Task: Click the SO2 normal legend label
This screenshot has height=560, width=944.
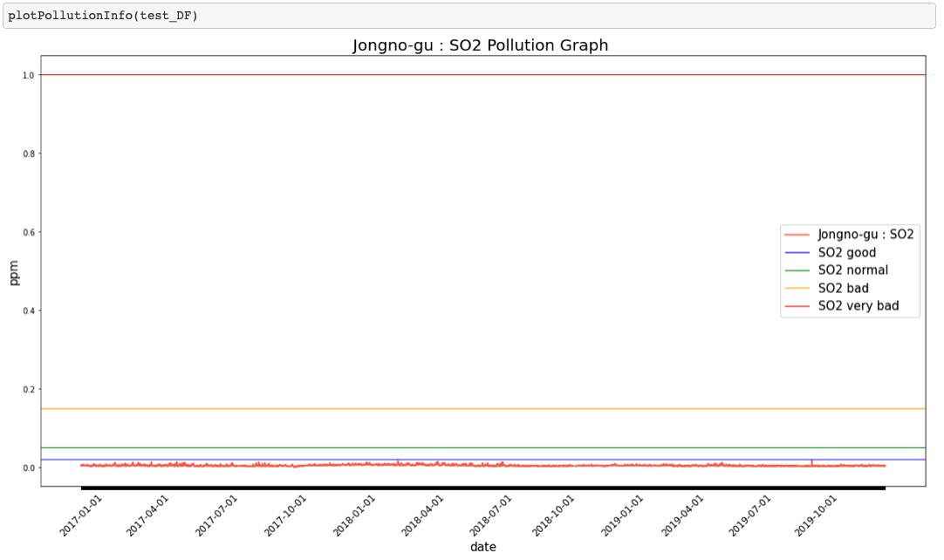Action: point(852,270)
